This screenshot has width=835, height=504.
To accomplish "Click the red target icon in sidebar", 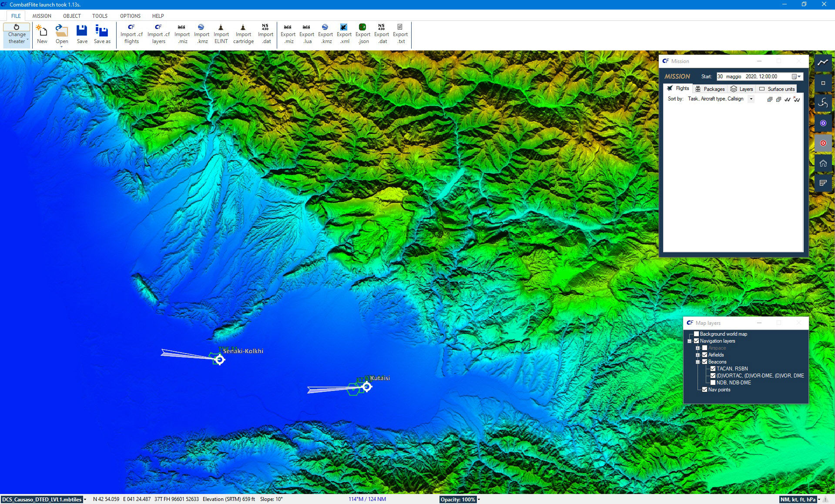I will 823,143.
